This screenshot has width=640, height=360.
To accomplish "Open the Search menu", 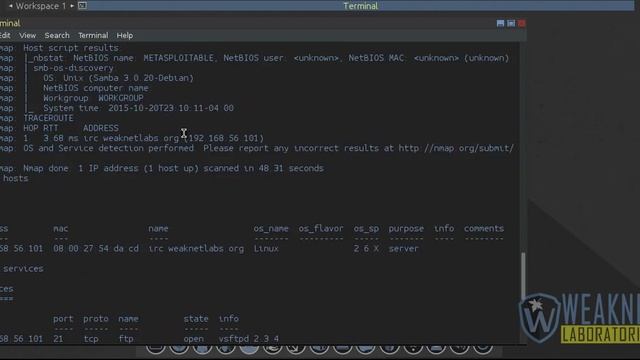I will [x=57, y=36].
